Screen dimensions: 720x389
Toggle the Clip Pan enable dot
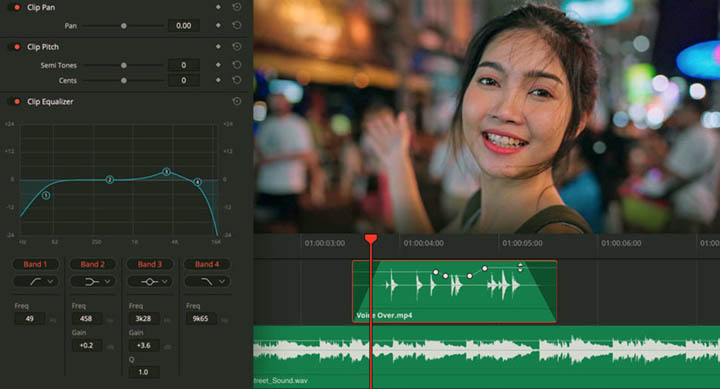click(x=17, y=7)
